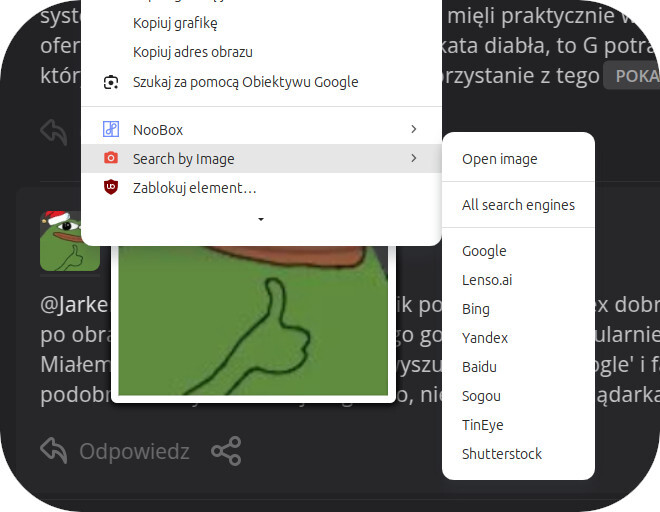Click the uBlock shield icon

tap(111, 187)
